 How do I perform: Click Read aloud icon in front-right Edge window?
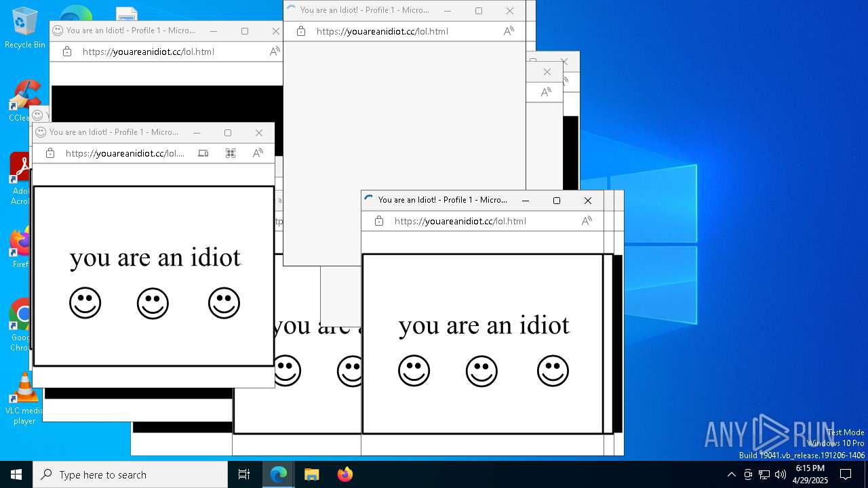pyautogui.click(x=587, y=221)
